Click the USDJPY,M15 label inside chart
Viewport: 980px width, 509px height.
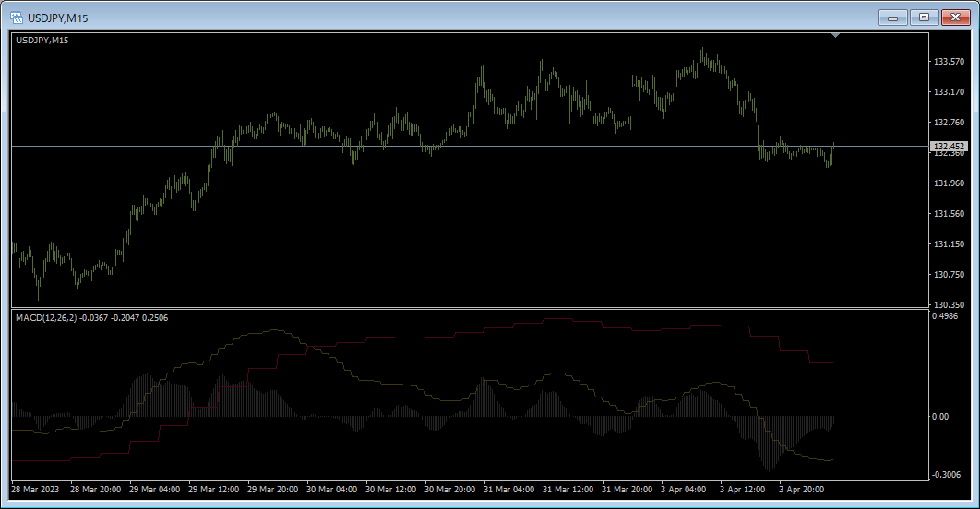pyautogui.click(x=42, y=40)
